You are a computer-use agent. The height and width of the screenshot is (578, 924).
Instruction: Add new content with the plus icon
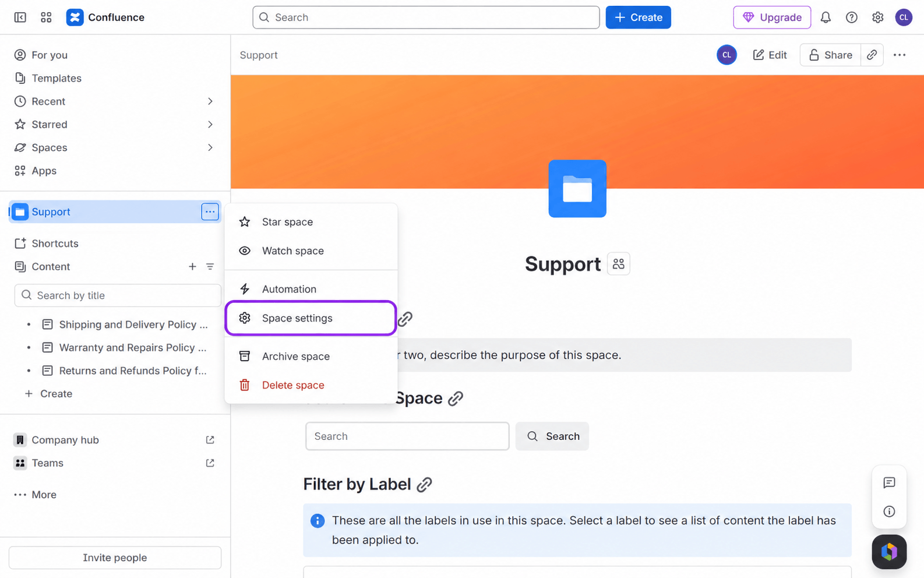pos(192,266)
